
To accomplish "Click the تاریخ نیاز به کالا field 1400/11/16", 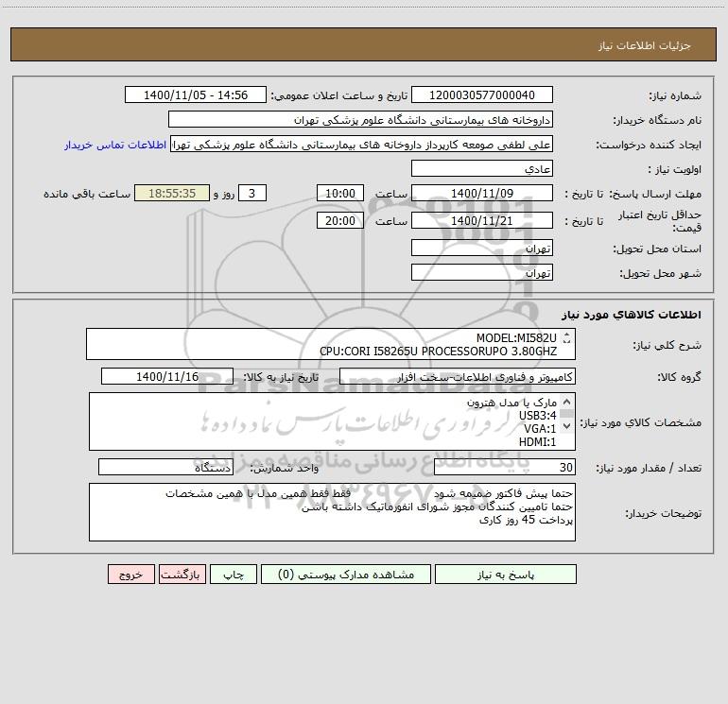I will point(167,376).
